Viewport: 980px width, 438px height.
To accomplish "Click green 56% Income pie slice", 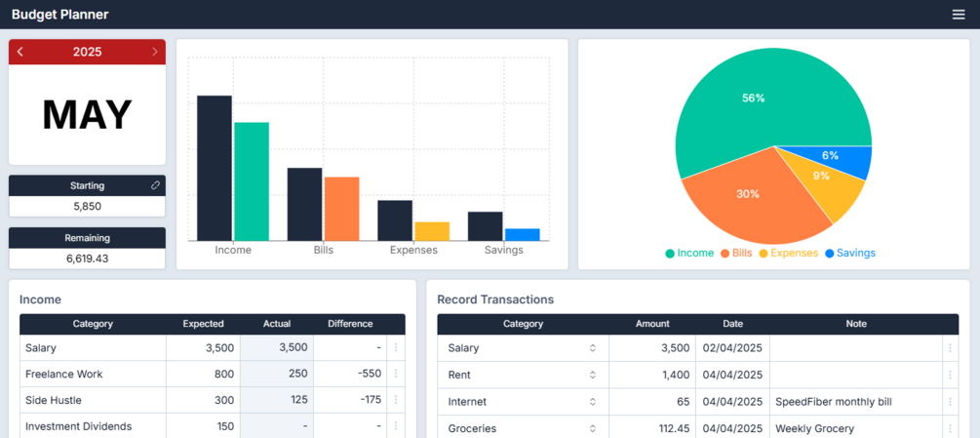I will coord(753,99).
